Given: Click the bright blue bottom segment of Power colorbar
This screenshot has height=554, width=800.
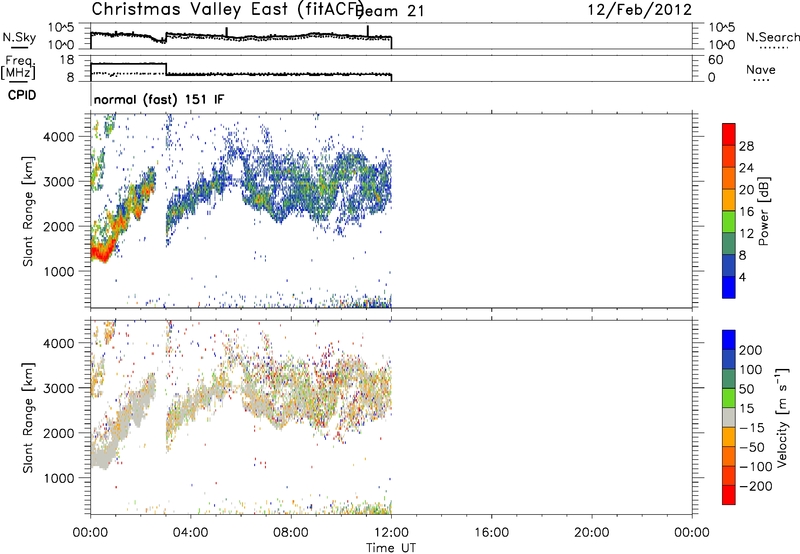Looking at the screenshot, I should pos(729,287).
